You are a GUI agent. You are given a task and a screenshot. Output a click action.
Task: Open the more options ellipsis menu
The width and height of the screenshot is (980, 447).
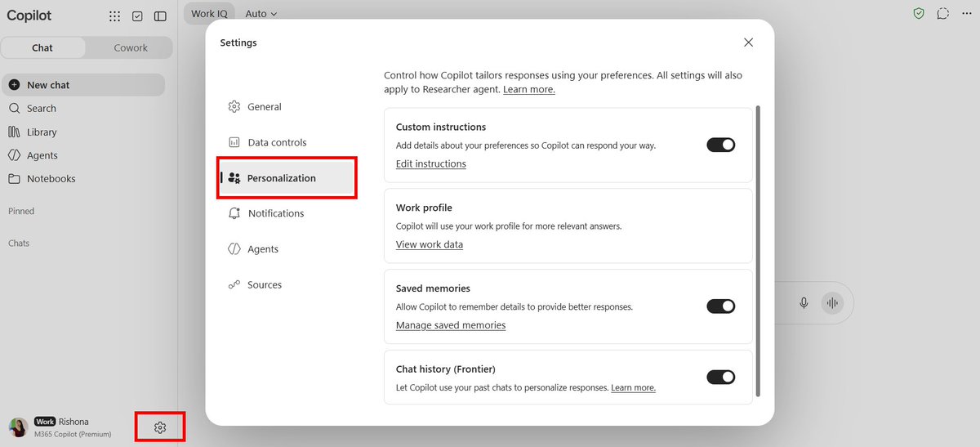[x=967, y=14]
